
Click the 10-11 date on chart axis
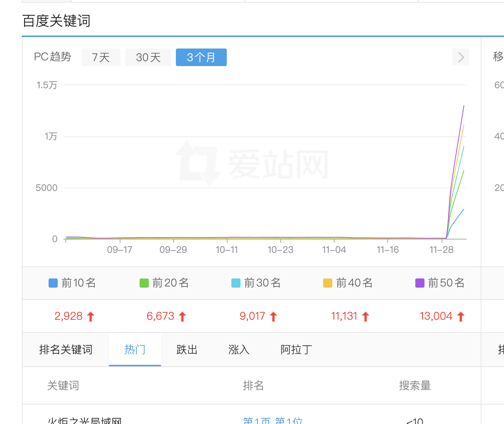click(x=227, y=250)
